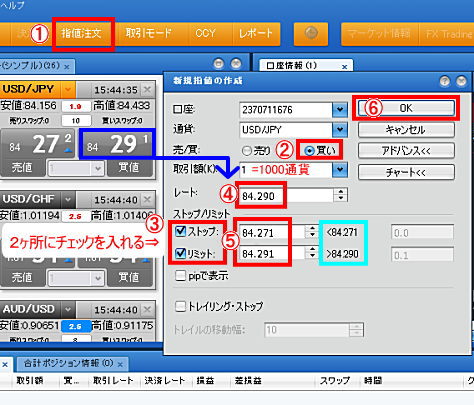This screenshot has height=405, width=474.
Task: Click minimize icon of rates panel group
Action: 219,63
